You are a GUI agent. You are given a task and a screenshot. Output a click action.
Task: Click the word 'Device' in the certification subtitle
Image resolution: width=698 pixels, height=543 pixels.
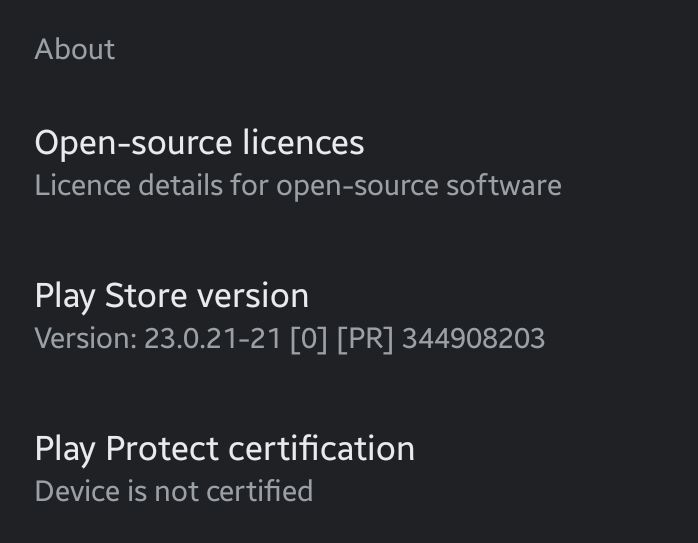[77, 491]
